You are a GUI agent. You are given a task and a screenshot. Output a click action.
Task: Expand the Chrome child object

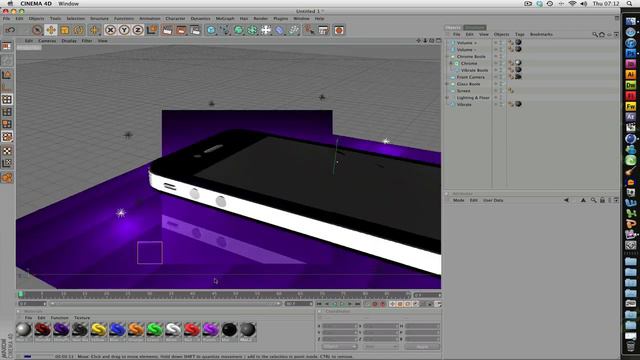(x=451, y=63)
